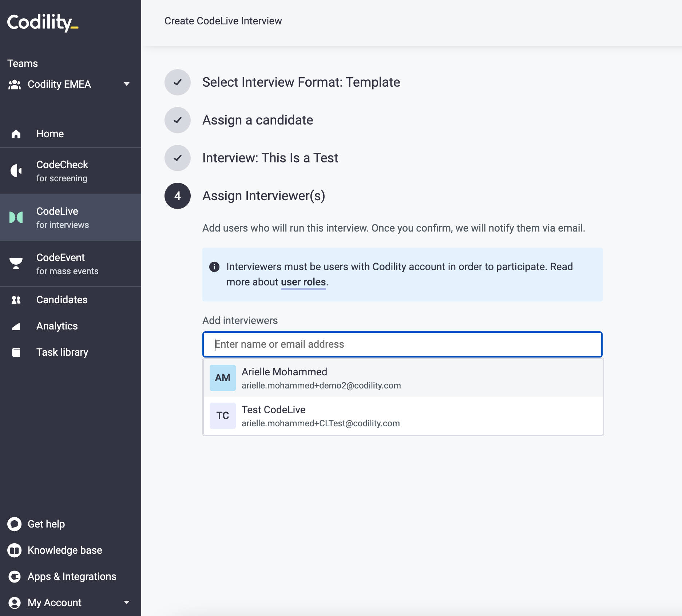
Task: Open CodeEvent for mass events
Action: click(x=71, y=264)
